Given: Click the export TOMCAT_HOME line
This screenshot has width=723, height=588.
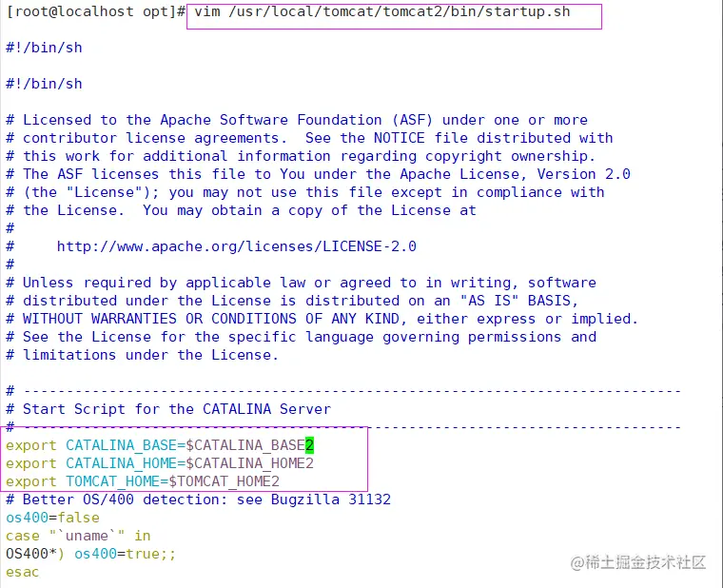Looking at the screenshot, I should (143, 481).
